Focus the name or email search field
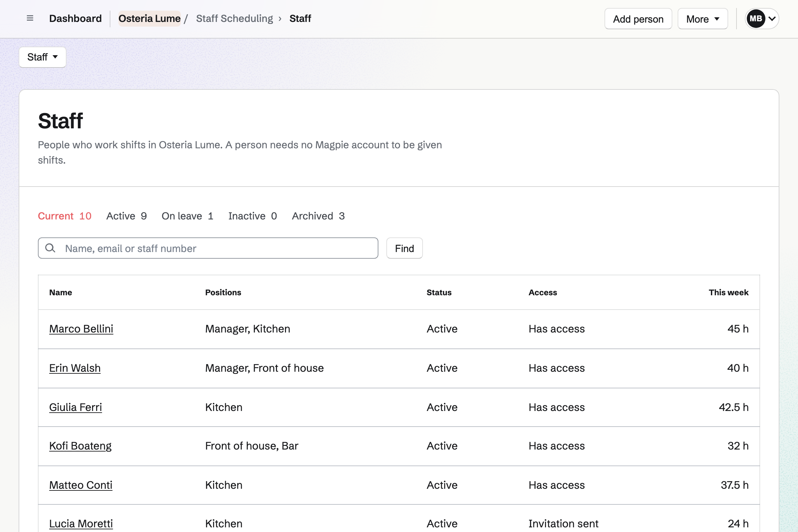 click(208, 248)
